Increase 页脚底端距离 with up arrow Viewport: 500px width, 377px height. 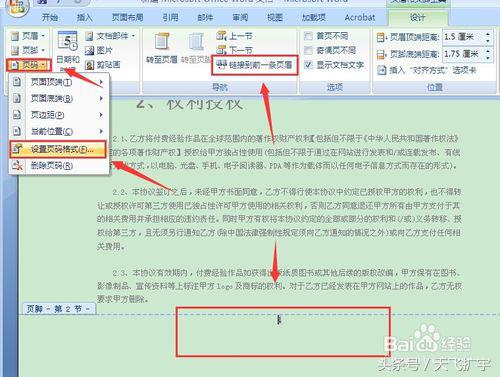(488, 51)
